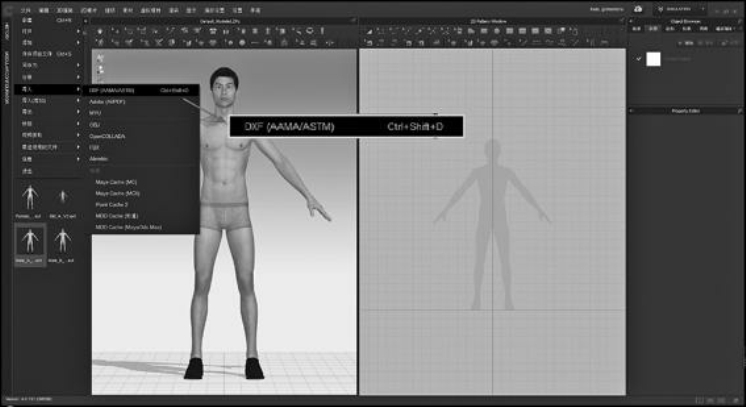Select the top-left female avatar thumbnail

tap(30, 196)
